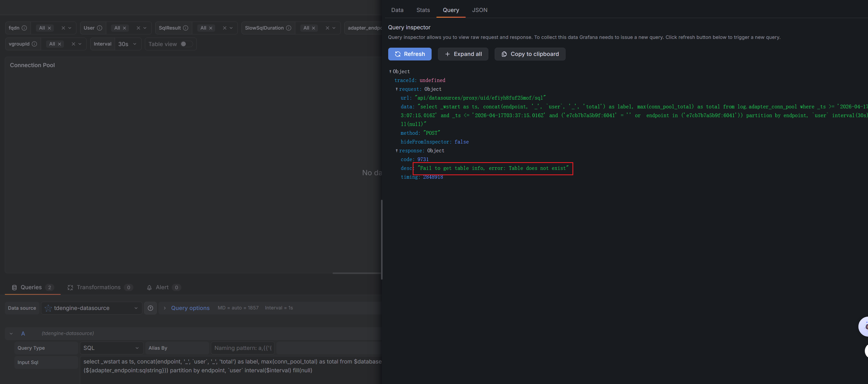Collapse the request Object node
868x384 pixels.
(x=397, y=89)
